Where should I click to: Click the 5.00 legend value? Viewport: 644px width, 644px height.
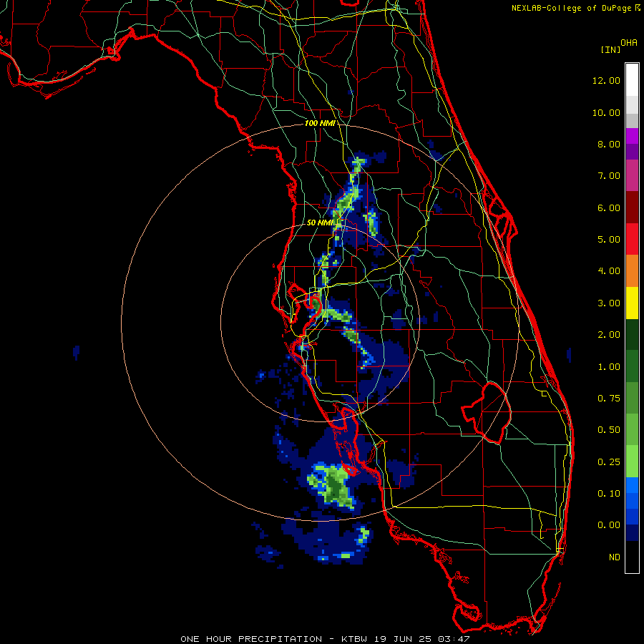[x=609, y=240]
